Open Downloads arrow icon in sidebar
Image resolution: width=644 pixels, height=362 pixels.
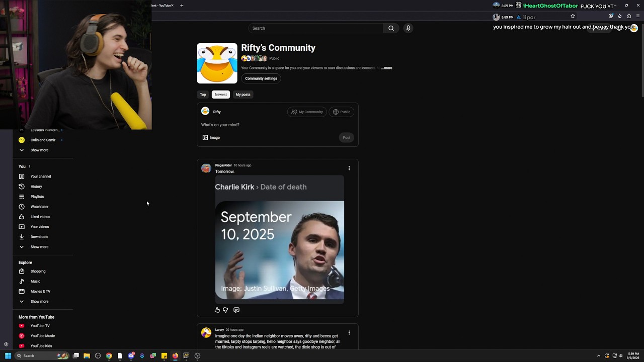[x=22, y=237]
